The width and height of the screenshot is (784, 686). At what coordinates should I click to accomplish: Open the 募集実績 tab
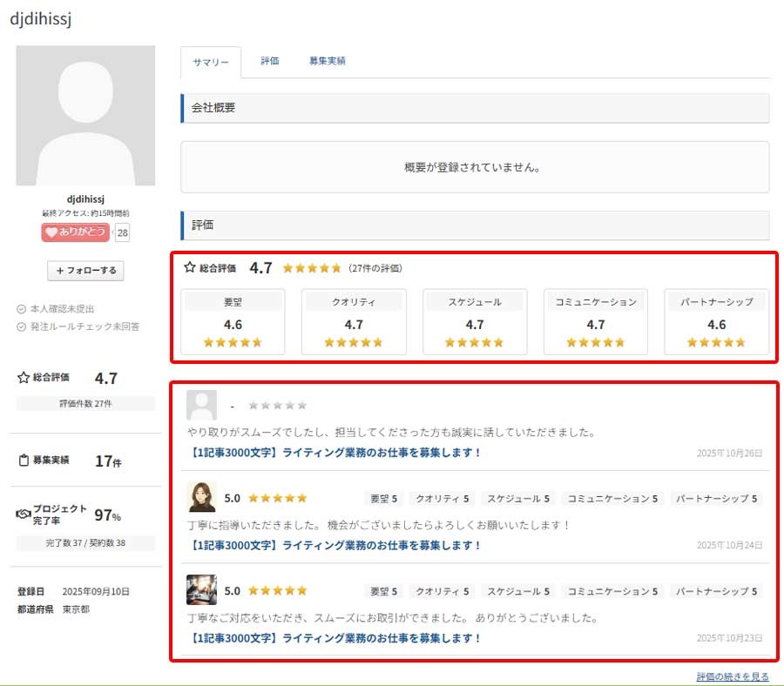tap(327, 61)
